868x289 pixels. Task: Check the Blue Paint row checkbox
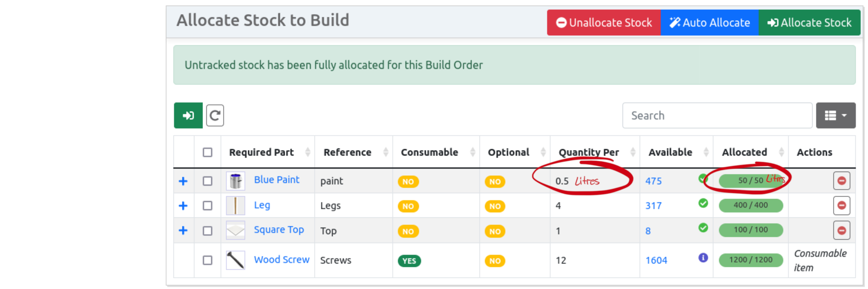(207, 181)
